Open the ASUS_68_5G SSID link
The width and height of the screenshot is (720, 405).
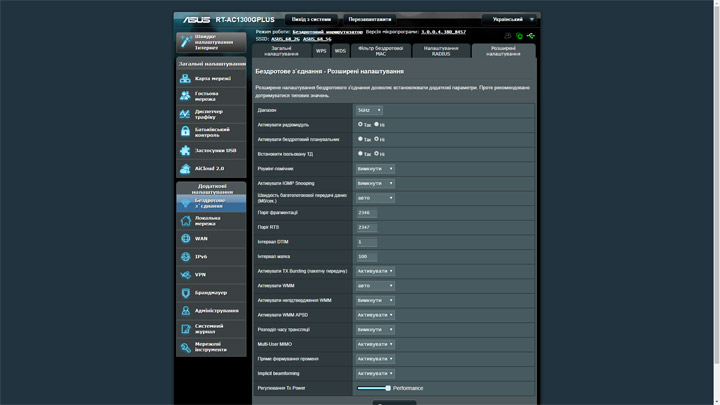coord(317,39)
